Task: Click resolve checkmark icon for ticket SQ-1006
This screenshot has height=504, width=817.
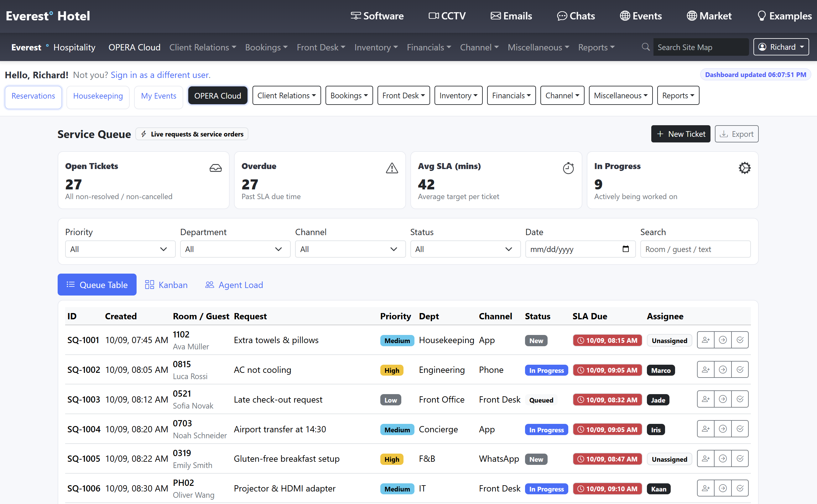Action: [740, 488]
